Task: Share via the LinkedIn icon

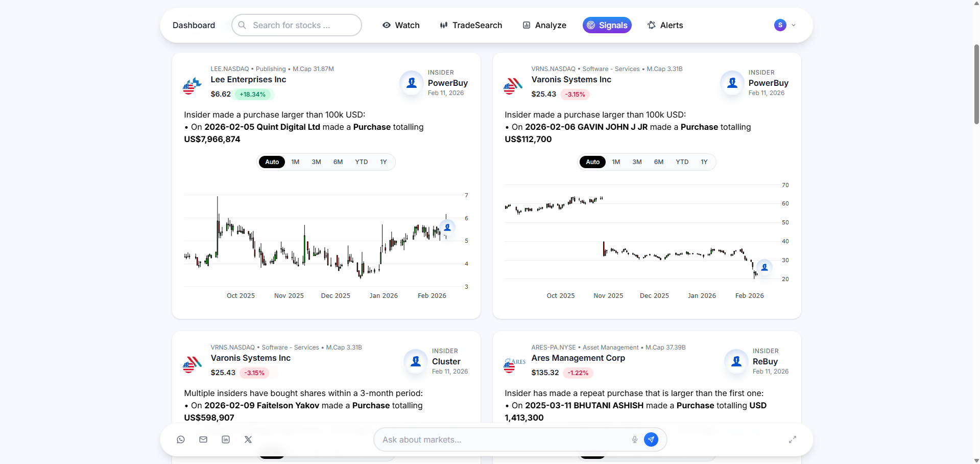Action: [x=226, y=439]
